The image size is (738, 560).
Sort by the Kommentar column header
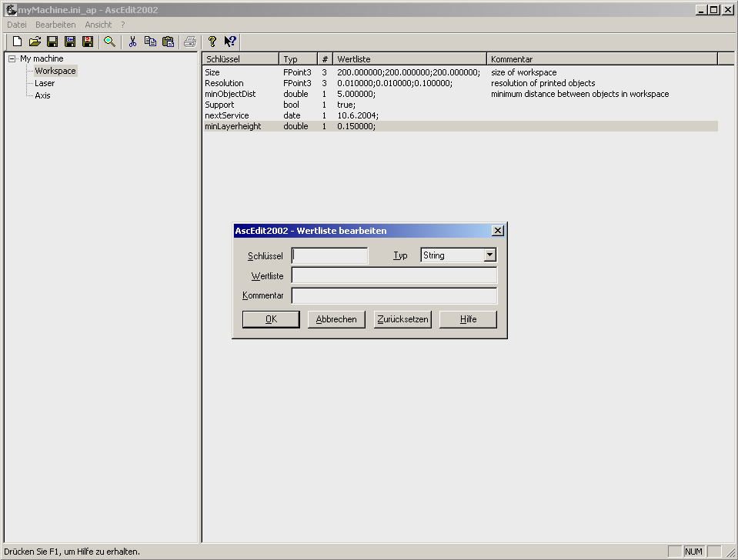pos(602,58)
